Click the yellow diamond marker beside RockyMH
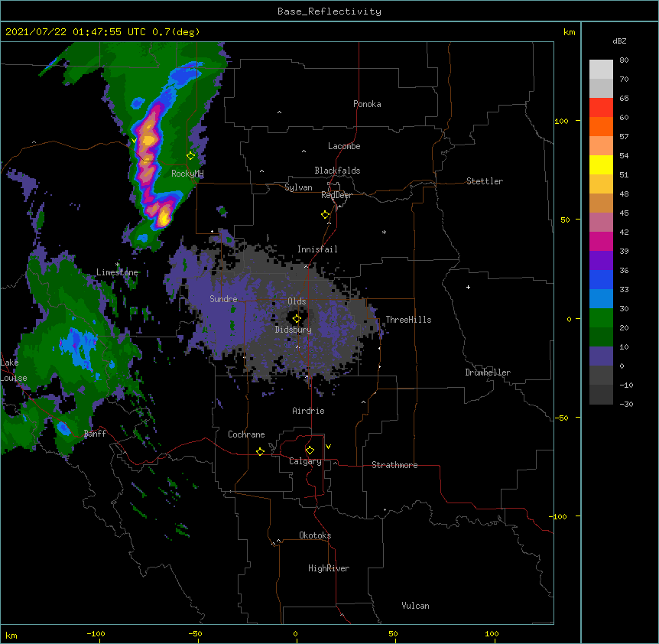The height and width of the screenshot is (644, 659). 191,155
